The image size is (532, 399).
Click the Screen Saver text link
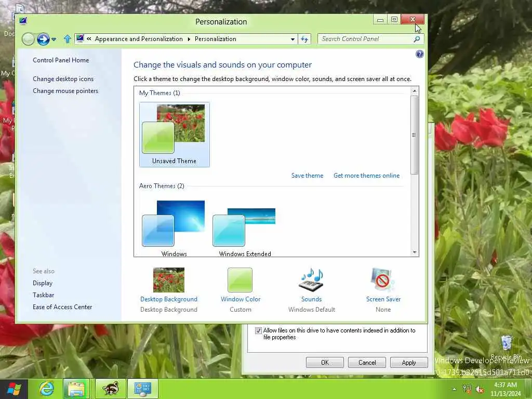click(x=383, y=299)
